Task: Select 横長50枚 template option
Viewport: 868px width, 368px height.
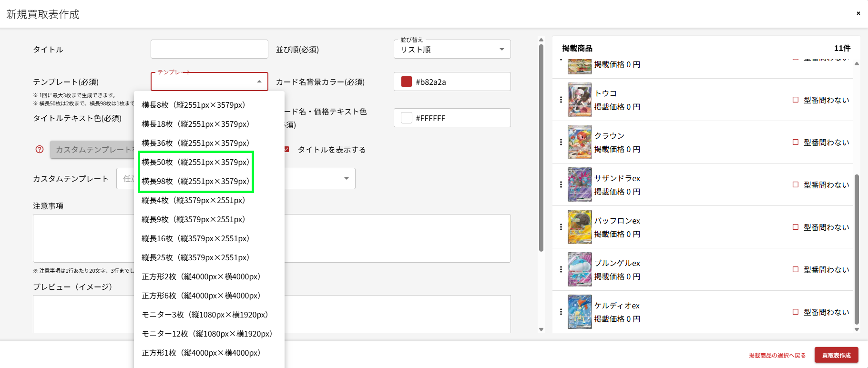Action: pos(195,162)
